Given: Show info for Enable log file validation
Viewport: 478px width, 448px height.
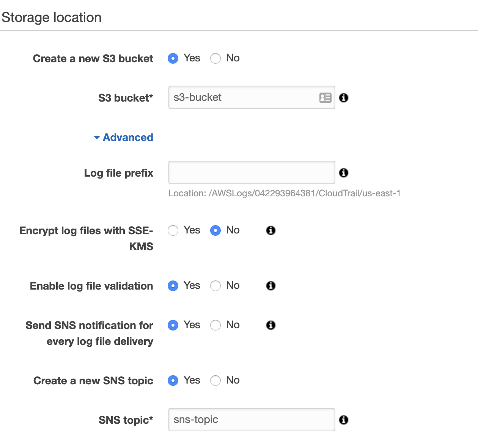Looking at the screenshot, I should pyautogui.click(x=270, y=286).
